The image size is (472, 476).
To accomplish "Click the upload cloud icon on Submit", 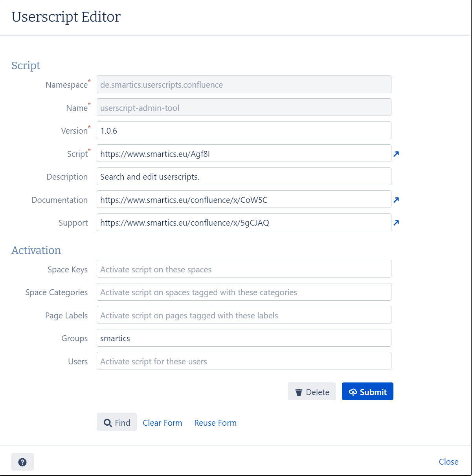I will tap(353, 391).
